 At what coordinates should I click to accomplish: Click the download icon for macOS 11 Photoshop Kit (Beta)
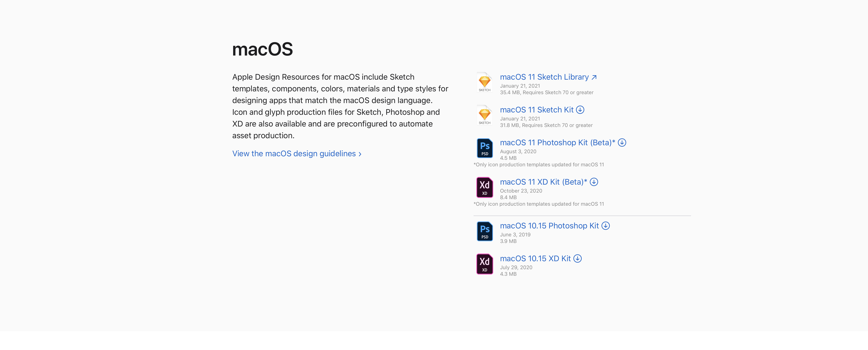(622, 143)
